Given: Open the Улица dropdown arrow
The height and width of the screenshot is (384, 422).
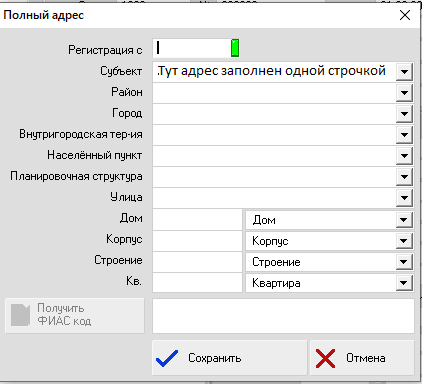Looking at the screenshot, I should click(x=404, y=197).
